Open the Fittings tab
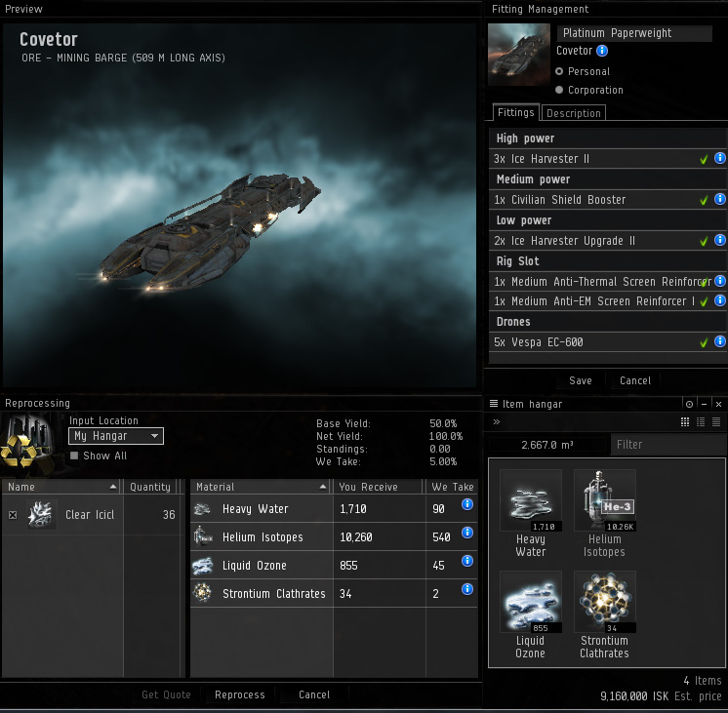The width and height of the screenshot is (728, 713). (x=516, y=112)
